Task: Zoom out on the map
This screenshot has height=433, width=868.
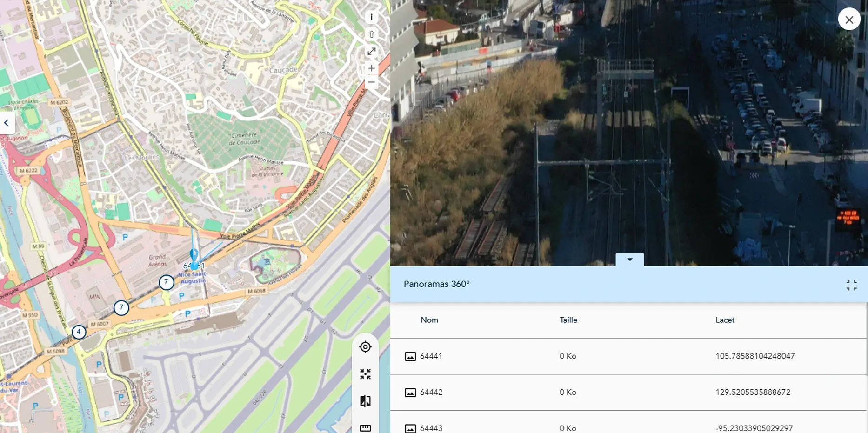Action: pyautogui.click(x=371, y=82)
